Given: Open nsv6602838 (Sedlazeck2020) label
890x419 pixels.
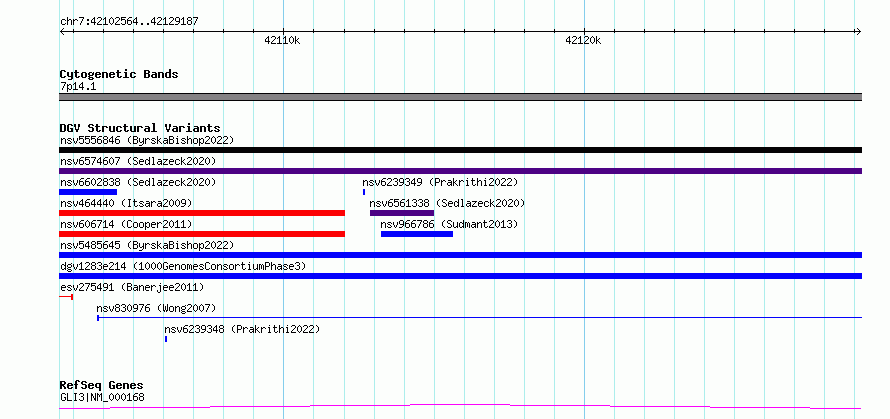Looking at the screenshot, I should point(138,182).
